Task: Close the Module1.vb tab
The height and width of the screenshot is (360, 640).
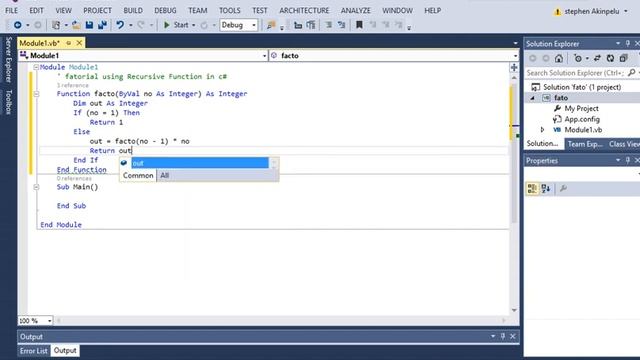Action: 79,43
